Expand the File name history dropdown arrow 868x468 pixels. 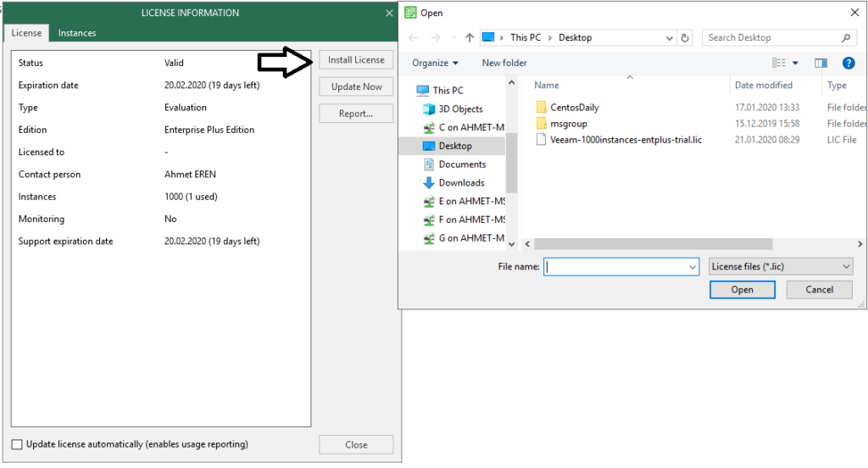click(x=693, y=267)
